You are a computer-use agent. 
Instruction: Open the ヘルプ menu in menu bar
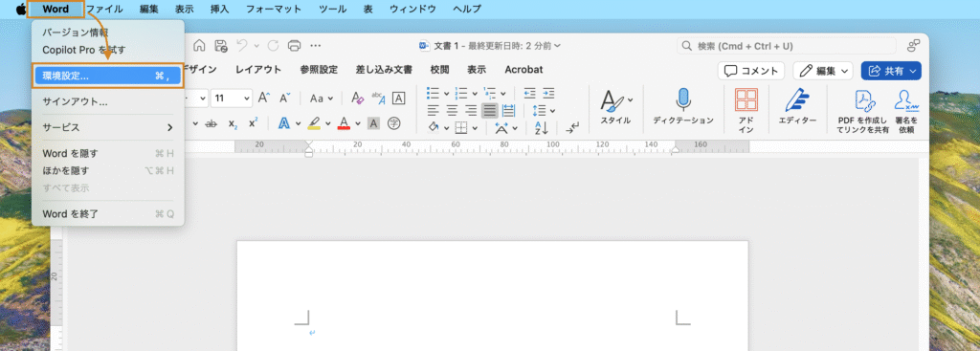[467, 9]
